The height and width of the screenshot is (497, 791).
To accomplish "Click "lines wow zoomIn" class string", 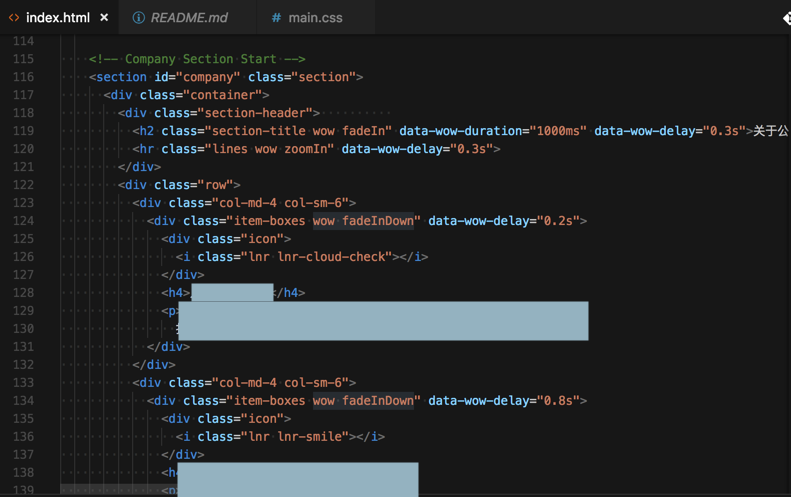I will coord(269,149).
